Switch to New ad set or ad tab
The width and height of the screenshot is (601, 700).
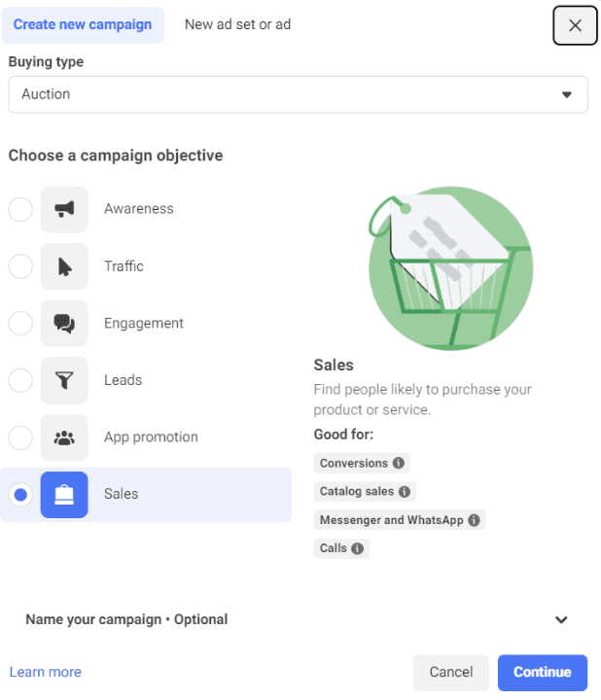(x=237, y=24)
